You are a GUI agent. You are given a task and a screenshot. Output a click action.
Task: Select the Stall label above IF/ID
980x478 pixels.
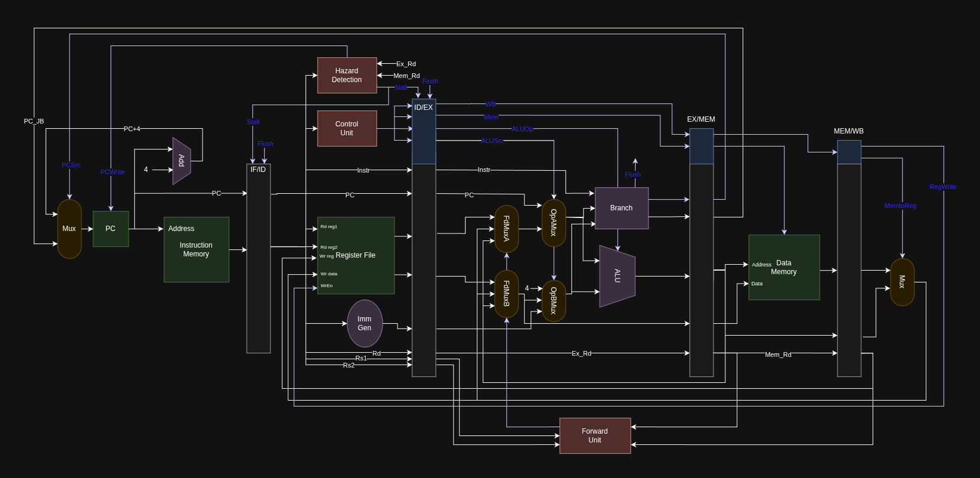[x=253, y=122]
